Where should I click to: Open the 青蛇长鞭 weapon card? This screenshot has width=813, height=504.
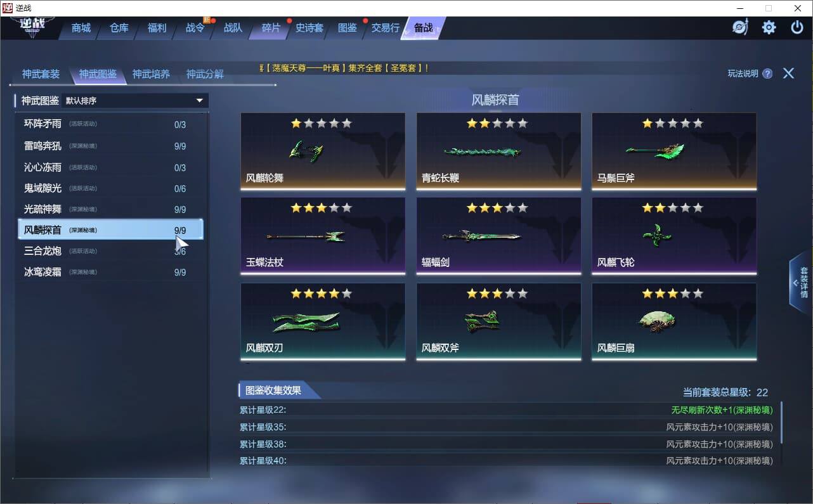[498, 152]
